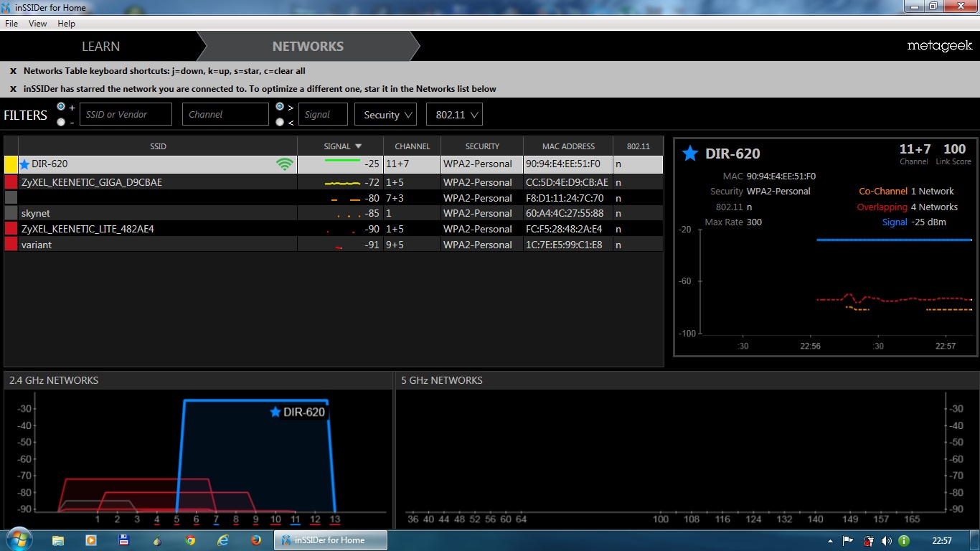This screenshot has height=551, width=980.
Task: Click the 5 GHz NETWORKS panel title
Action: (442, 380)
